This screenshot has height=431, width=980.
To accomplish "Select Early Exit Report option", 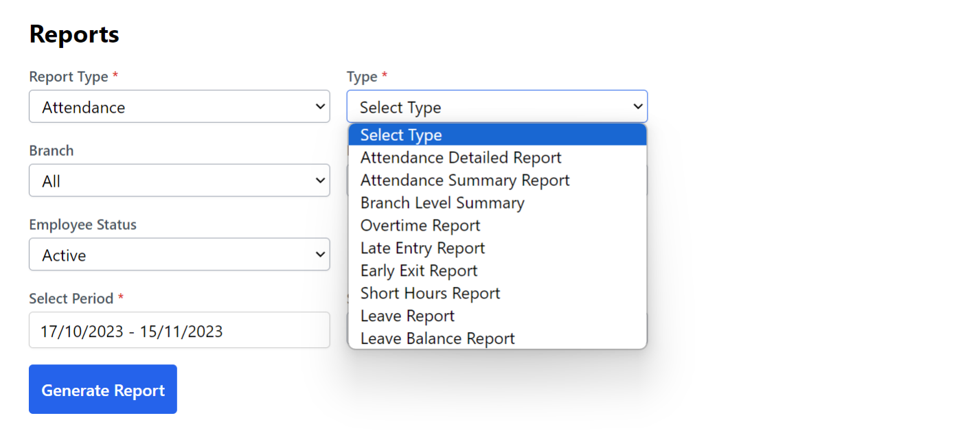I will 418,270.
